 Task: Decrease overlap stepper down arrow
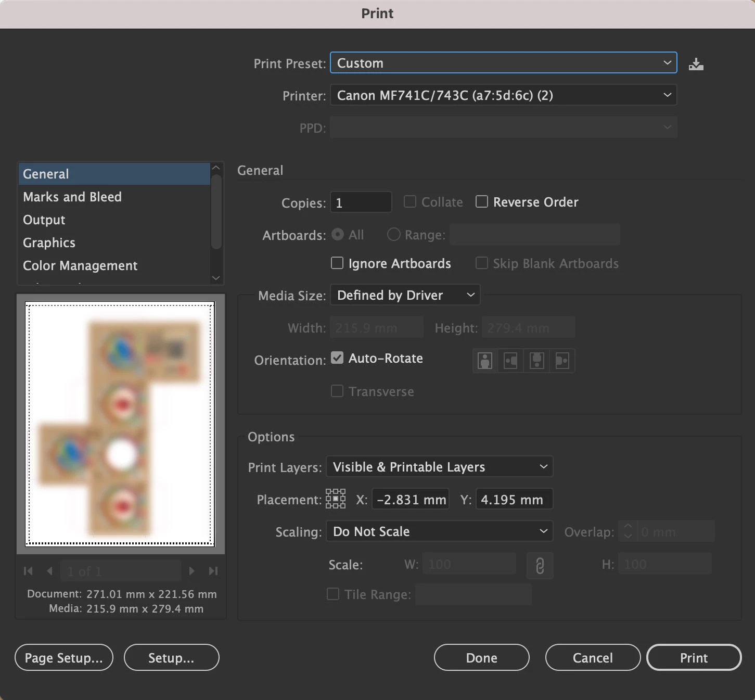(x=628, y=536)
